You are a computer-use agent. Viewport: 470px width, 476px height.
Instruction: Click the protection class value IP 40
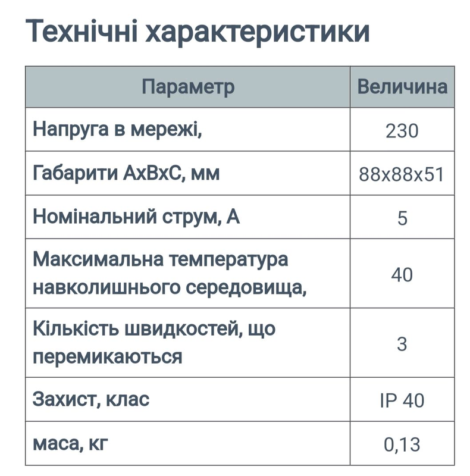[402, 400]
